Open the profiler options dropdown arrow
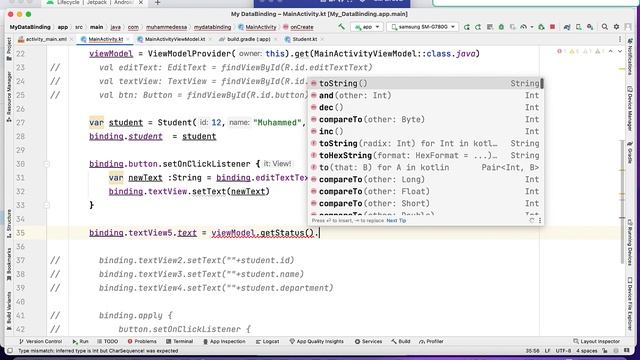 point(531,27)
